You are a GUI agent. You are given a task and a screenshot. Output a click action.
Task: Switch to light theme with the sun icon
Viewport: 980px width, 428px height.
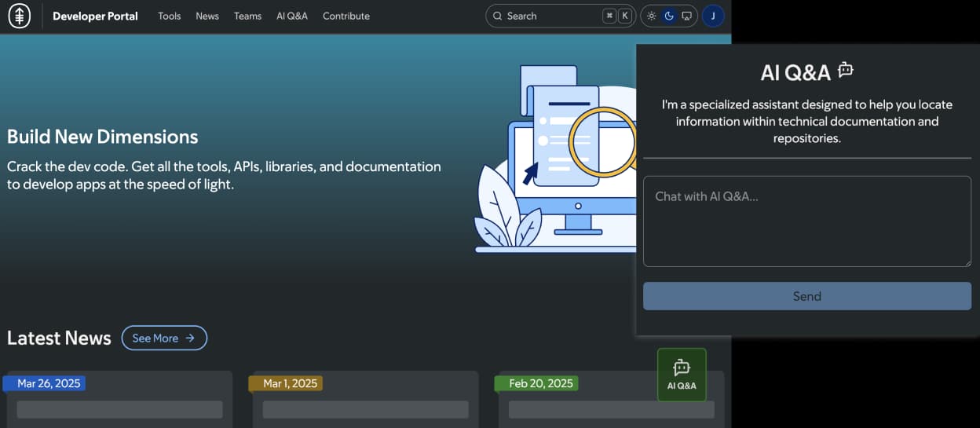tap(652, 16)
